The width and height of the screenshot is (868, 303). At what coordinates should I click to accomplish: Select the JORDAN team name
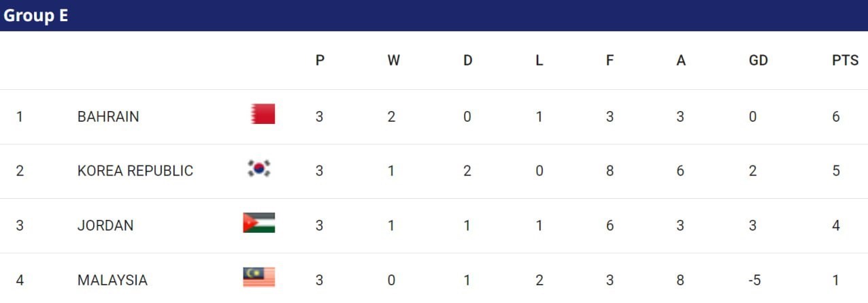click(x=105, y=225)
